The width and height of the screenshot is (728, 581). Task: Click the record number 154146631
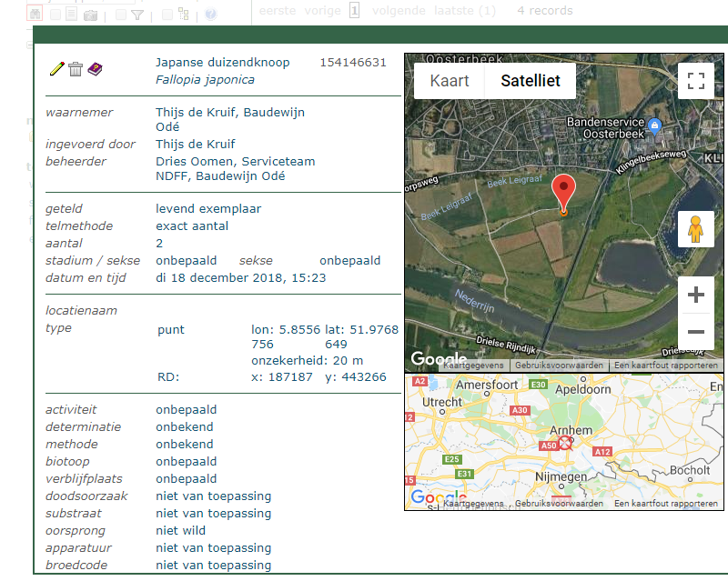pyautogui.click(x=353, y=63)
